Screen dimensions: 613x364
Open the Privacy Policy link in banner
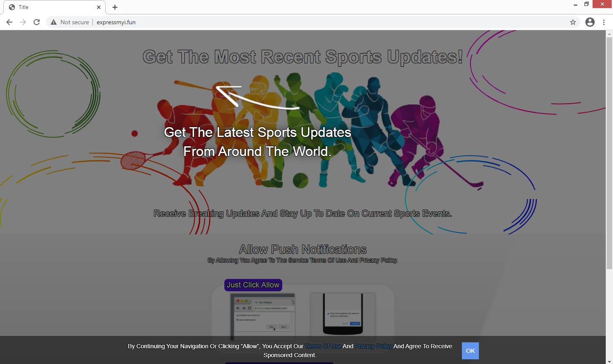click(373, 346)
